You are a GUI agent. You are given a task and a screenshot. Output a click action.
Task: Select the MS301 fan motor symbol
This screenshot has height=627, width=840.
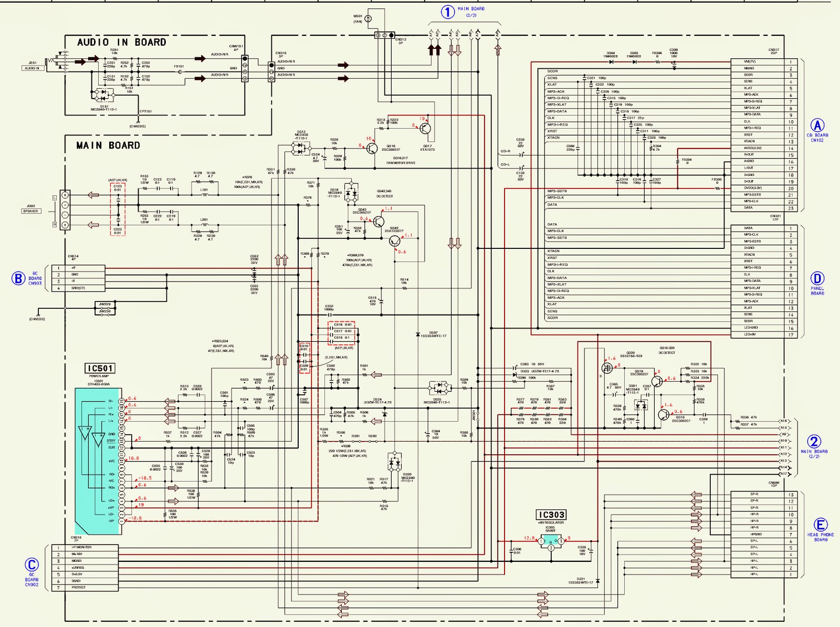pos(369,18)
